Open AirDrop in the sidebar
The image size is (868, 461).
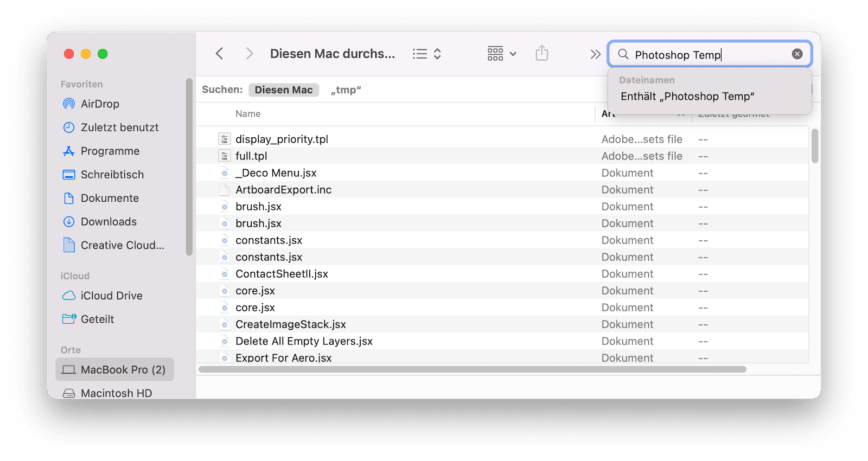(100, 104)
